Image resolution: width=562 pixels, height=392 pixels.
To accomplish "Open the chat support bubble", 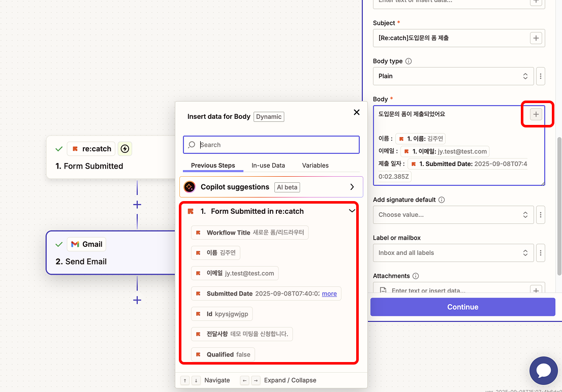I will [x=543, y=371].
